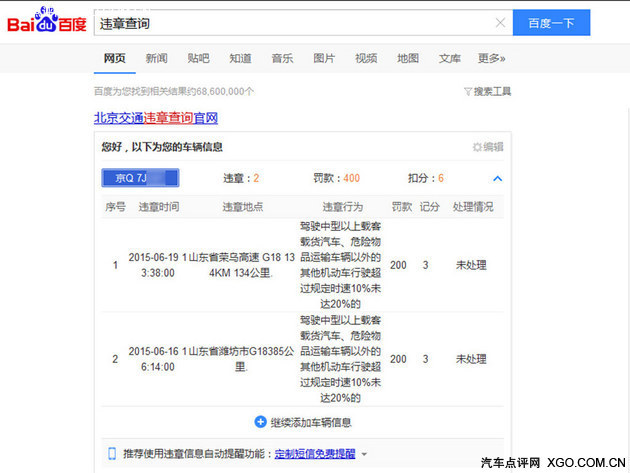
Task: Open 北京交通违章查询官网 result link
Action: click(x=156, y=118)
